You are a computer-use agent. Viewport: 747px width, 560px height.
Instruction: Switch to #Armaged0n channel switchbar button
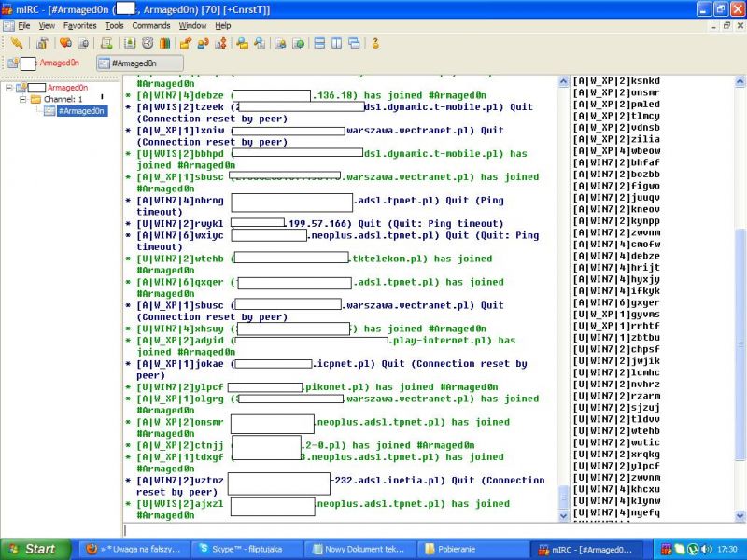(140, 63)
